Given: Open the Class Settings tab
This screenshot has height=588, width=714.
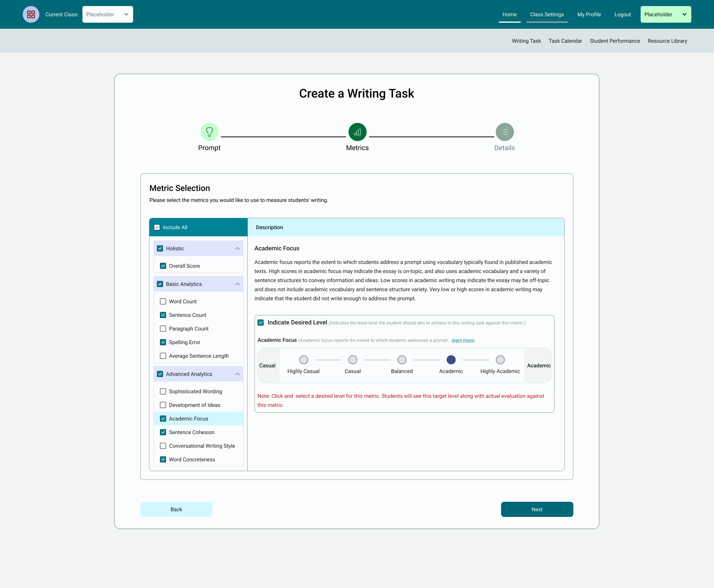Looking at the screenshot, I should (x=547, y=14).
